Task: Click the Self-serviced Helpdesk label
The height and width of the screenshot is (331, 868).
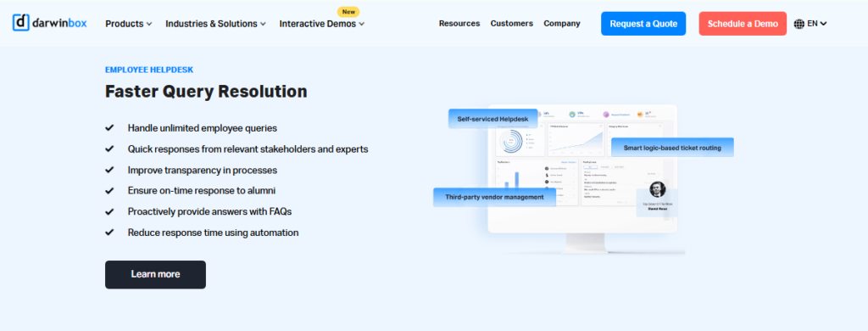Action: coord(492,119)
